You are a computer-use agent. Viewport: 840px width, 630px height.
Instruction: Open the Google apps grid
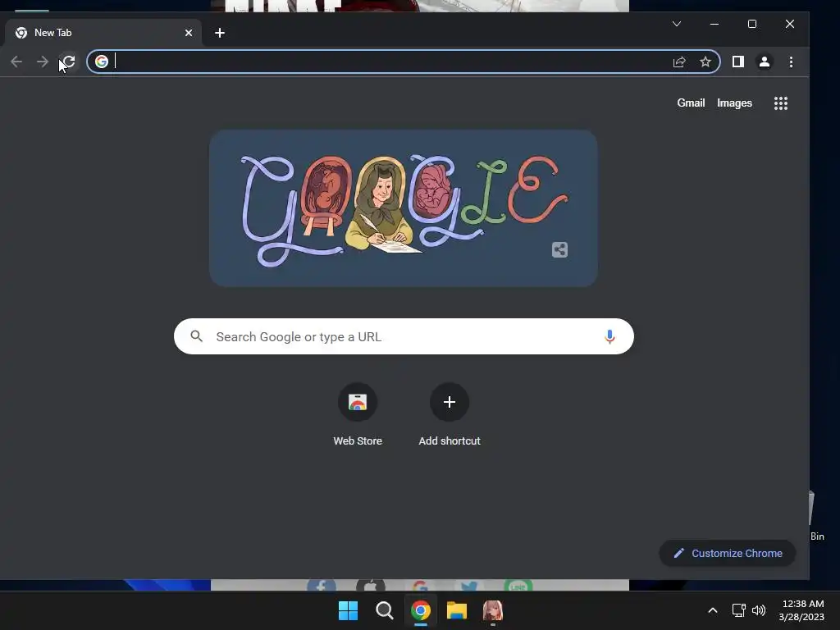pyautogui.click(x=781, y=103)
